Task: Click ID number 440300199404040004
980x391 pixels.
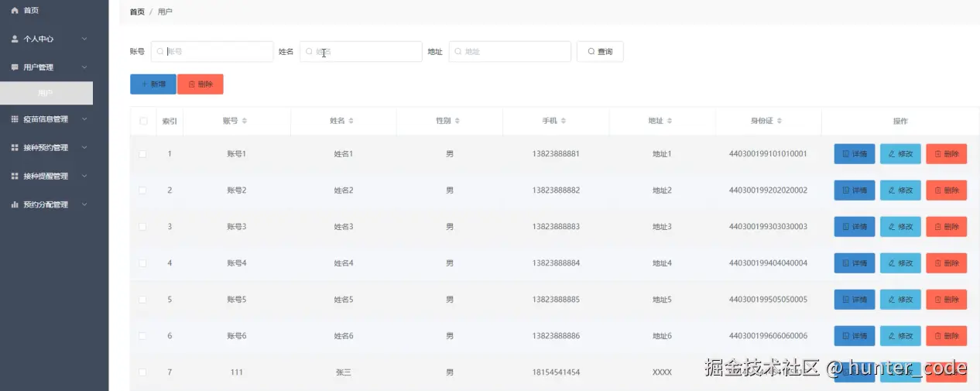Action: pyautogui.click(x=768, y=263)
